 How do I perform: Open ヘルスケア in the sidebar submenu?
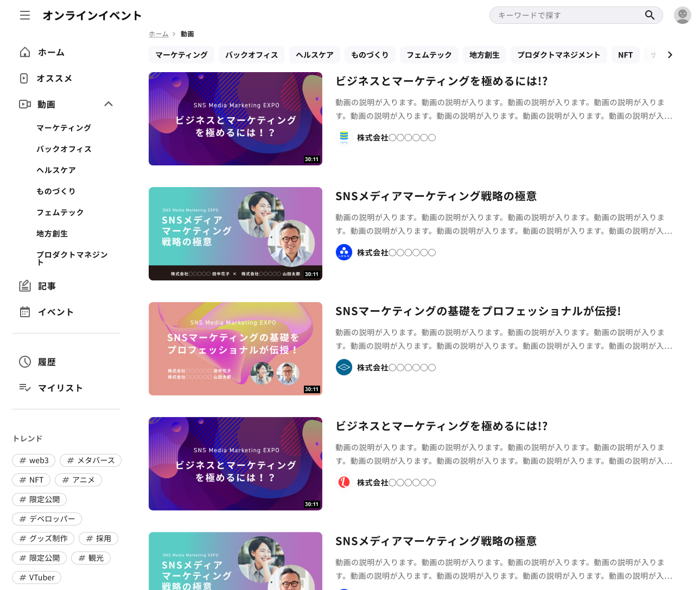56,170
